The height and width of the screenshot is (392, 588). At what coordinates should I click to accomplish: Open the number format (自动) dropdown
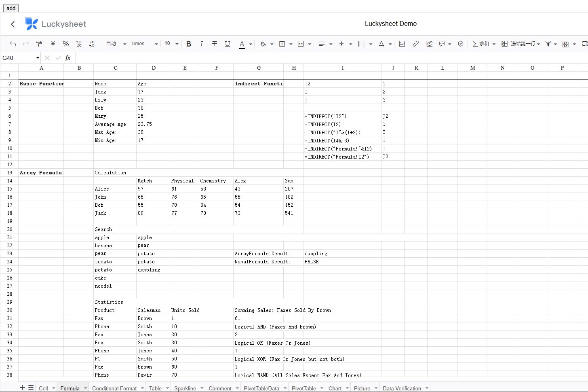(x=115, y=44)
